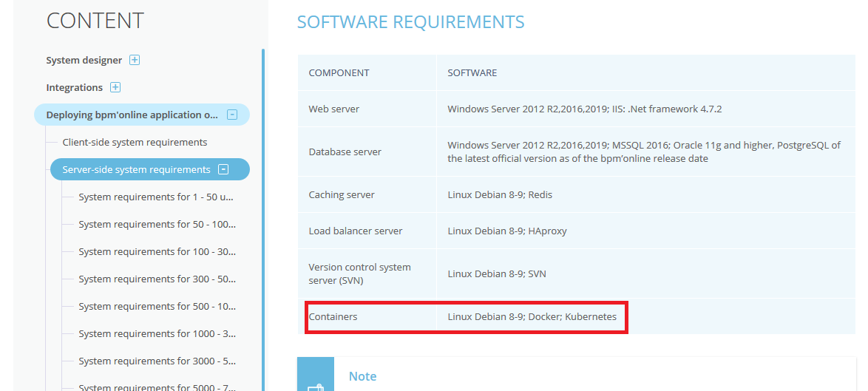
Task: Collapse the Deploying bpm'online application section
Action: pos(232,115)
